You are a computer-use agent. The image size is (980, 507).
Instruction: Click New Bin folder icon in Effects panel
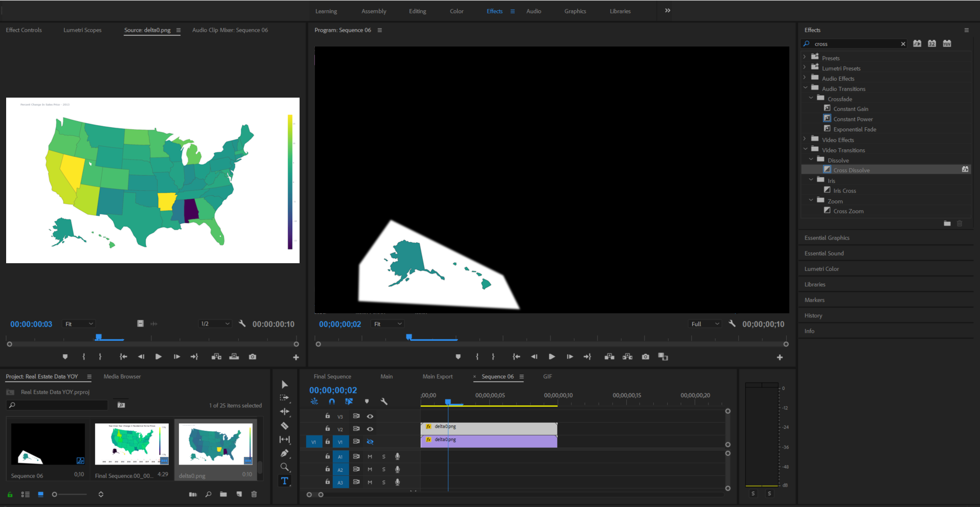tap(947, 223)
